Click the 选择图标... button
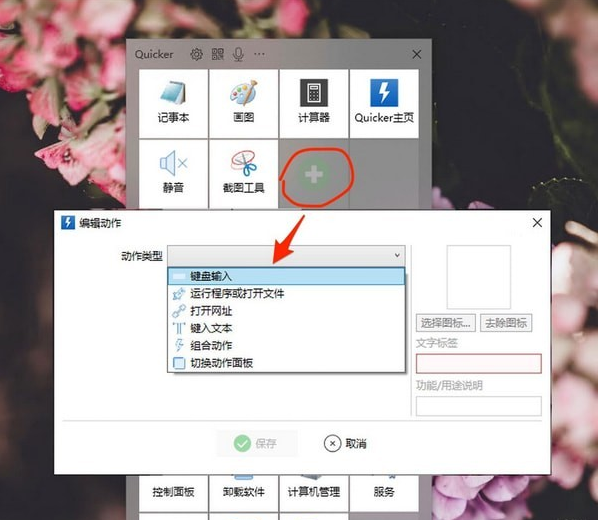Screen dimensions: 599x520 pyautogui.click(x=446, y=323)
